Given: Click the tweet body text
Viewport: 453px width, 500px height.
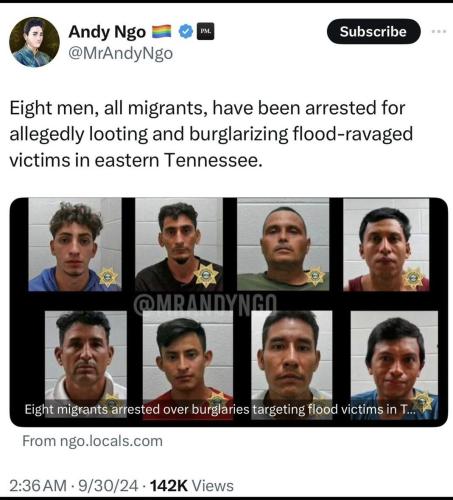Looking at the screenshot, I should (211, 134).
